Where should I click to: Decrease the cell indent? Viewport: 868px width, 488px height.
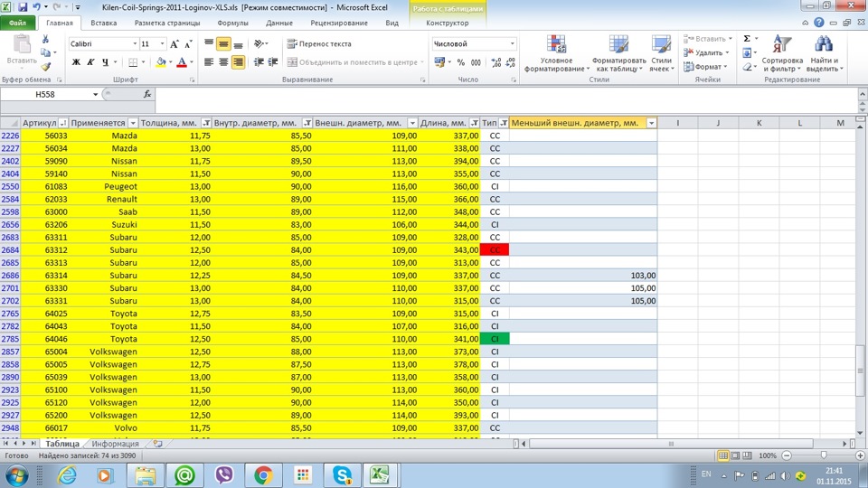[259, 62]
